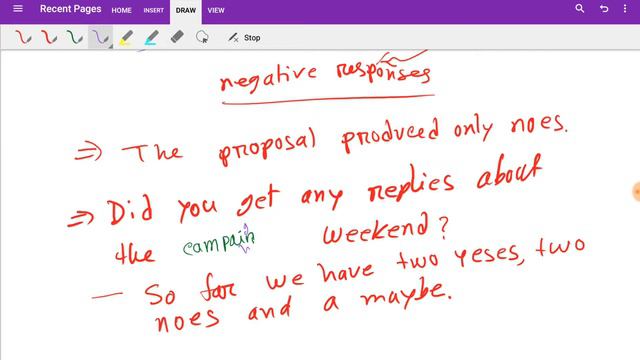This screenshot has height=360, width=640.
Task: Activate the eraser tool
Action: tap(177, 37)
